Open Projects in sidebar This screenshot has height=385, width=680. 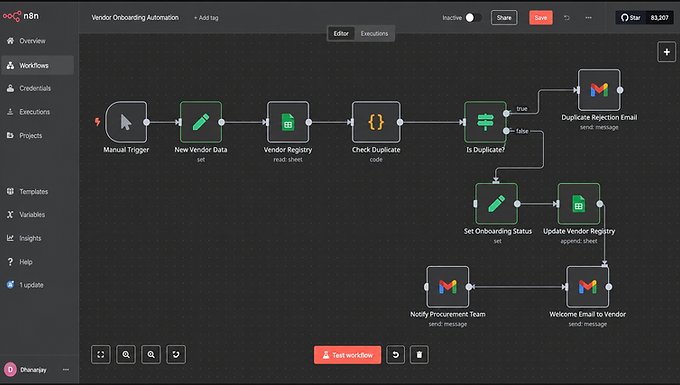37,135
